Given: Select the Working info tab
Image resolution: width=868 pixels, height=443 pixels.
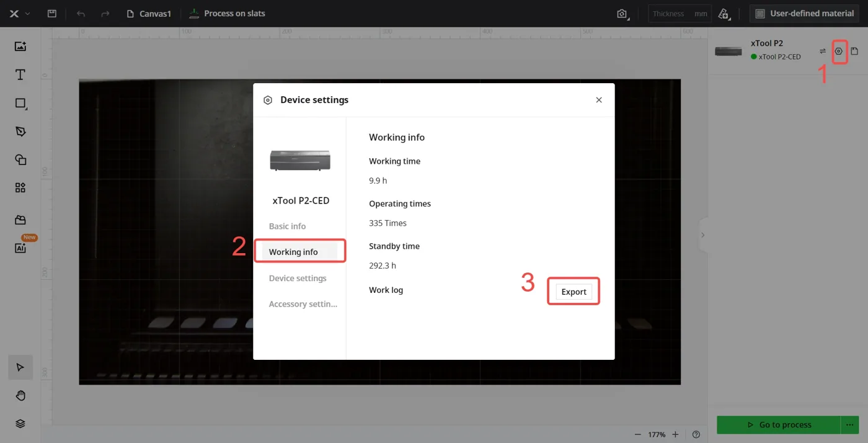Looking at the screenshot, I should pyautogui.click(x=299, y=252).
